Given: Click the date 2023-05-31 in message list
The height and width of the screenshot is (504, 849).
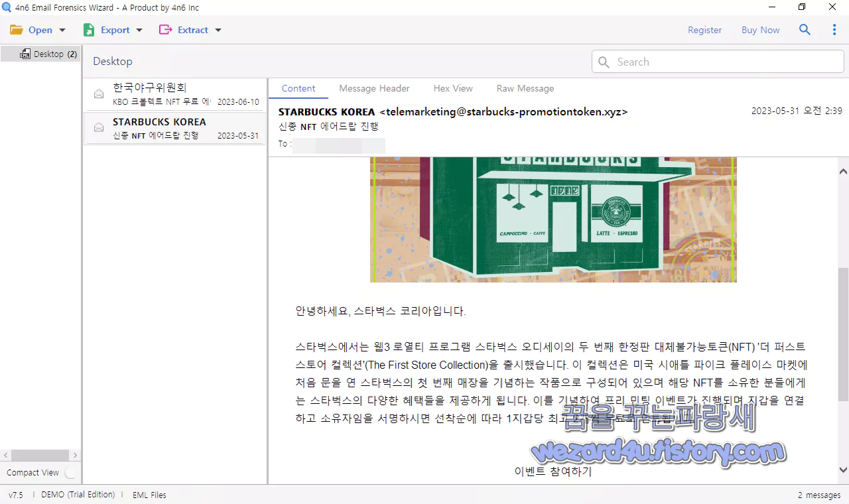Looking at the screenshot, I should (x=238, y=135).
